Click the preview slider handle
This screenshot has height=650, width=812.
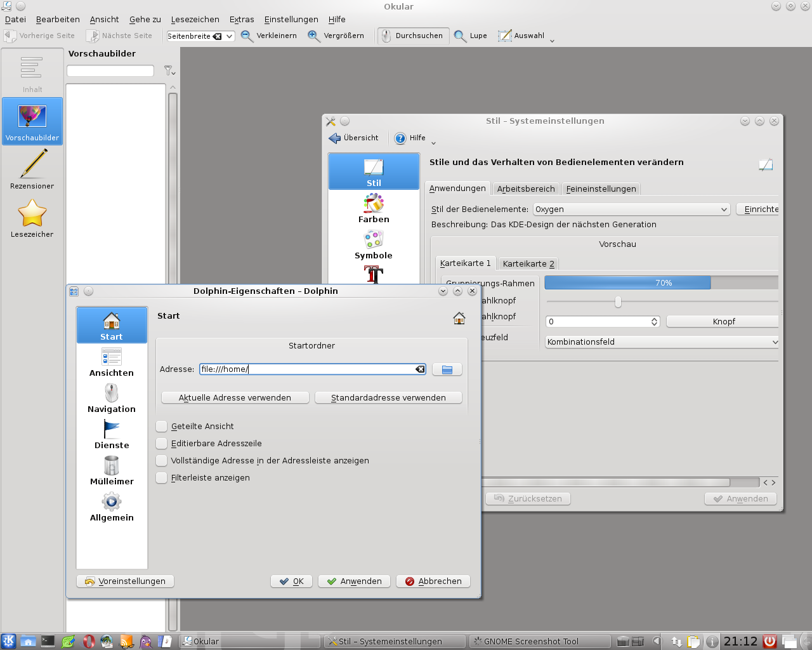(x=618, y=302)
